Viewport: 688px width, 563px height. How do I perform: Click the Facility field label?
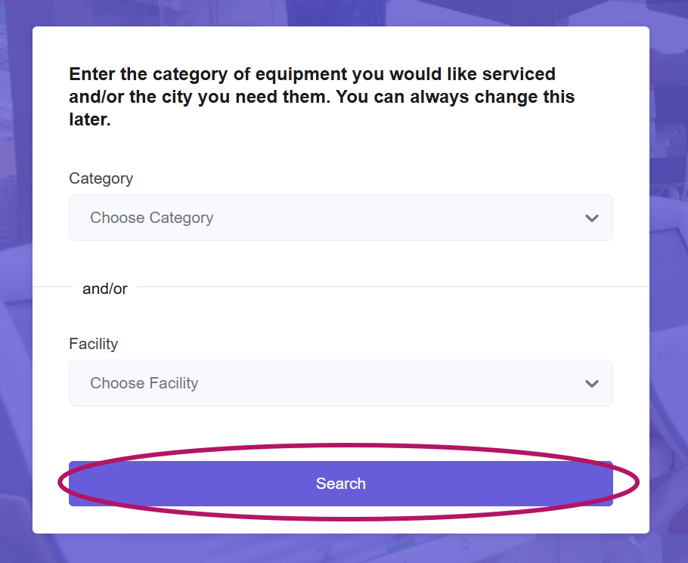[x=93, y=344]
